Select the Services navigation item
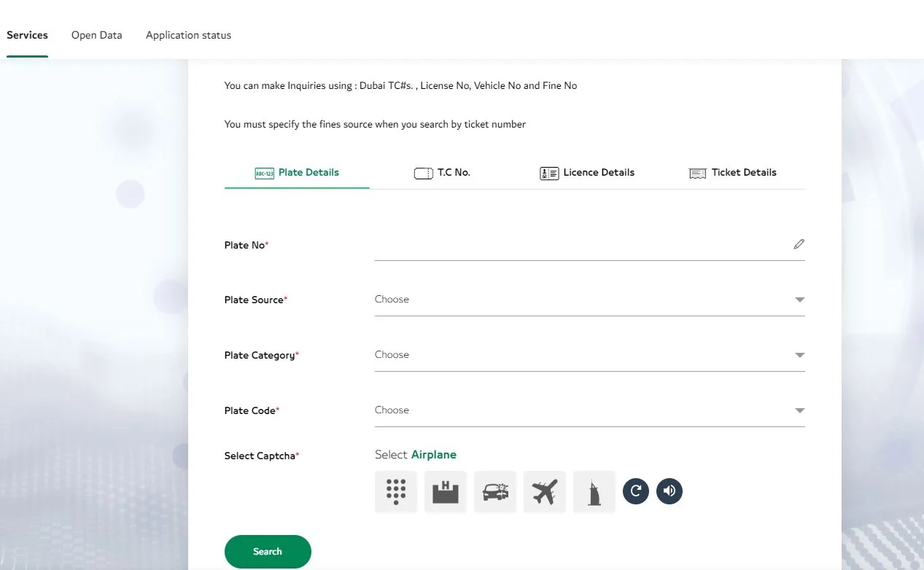Screen dimensions: 924x570 pos(27,35)
